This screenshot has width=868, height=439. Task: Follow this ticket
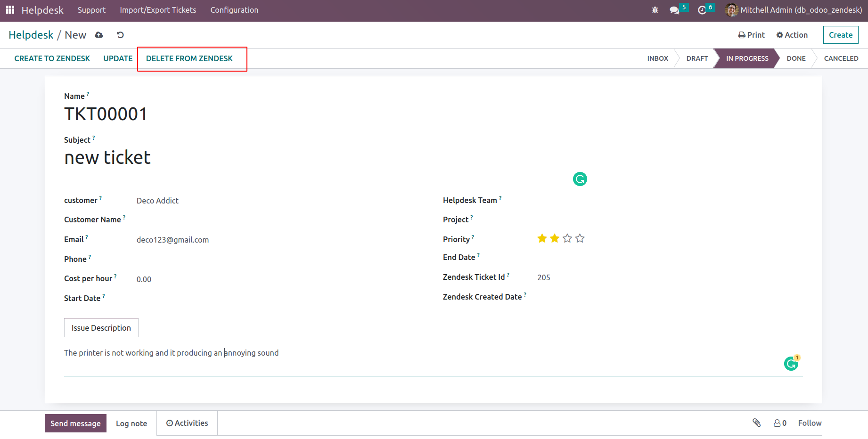coord(810,423)
